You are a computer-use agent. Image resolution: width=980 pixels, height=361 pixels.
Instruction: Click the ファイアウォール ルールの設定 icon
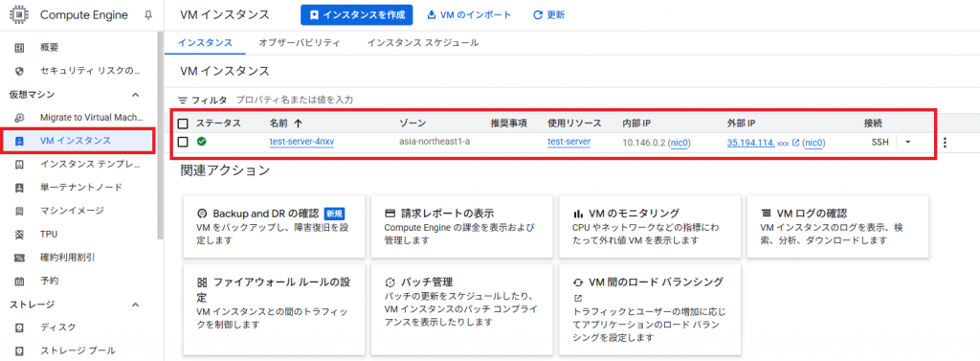pyautogui.click(x=202, y=282)
